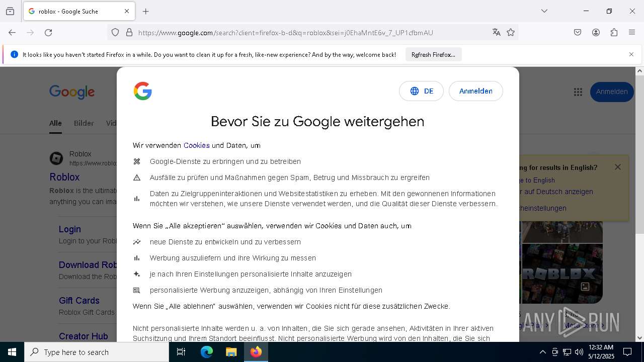Click the network icon in system tray
The height and width of the screenshot is (362, 644).
click(x=567, y=352)
